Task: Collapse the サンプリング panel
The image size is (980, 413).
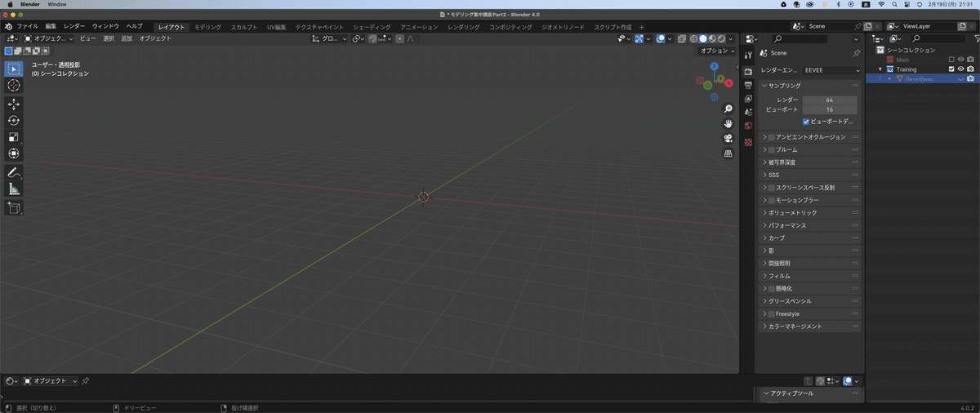Action: (x=810, y=85)
